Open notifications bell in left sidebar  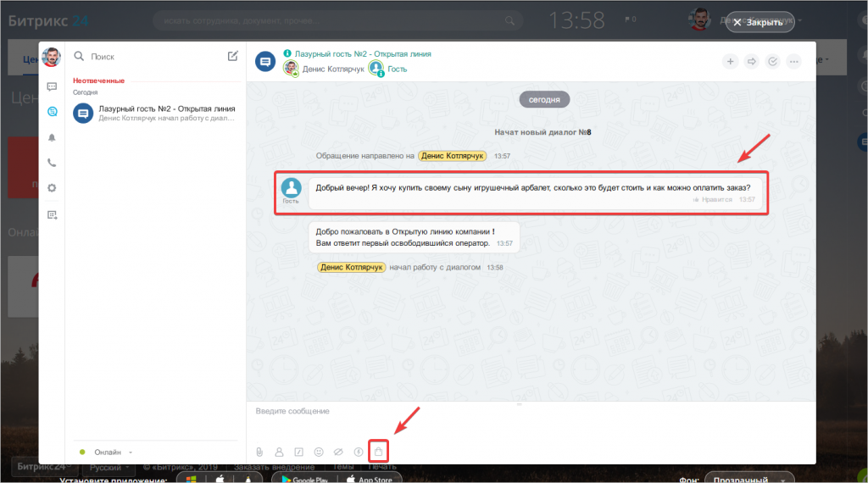pyautogui.click(x=52, y=137)
